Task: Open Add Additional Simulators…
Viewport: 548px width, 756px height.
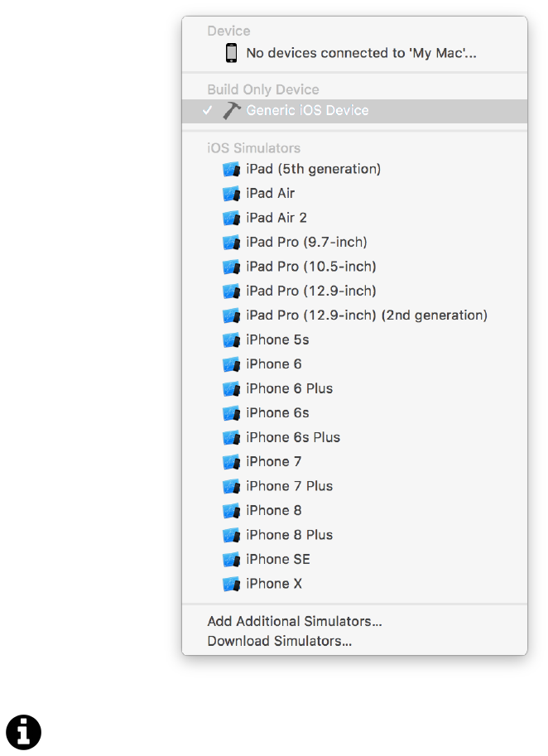Action: pyautogui.click(x=294, y=621)
